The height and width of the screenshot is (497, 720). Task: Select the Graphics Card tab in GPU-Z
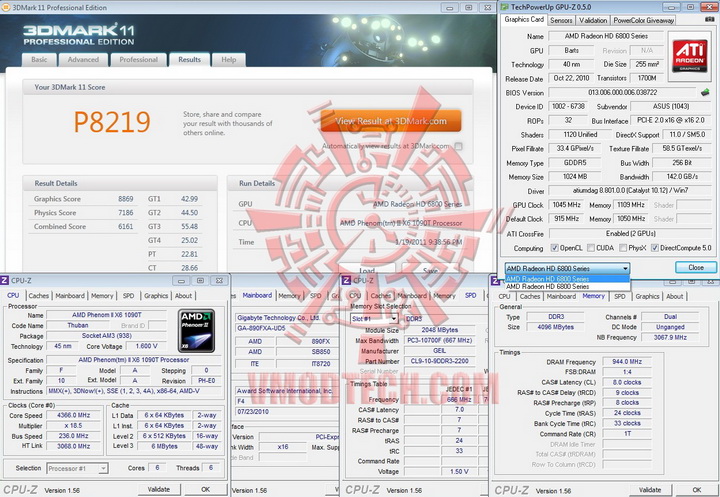pos(524,19)
